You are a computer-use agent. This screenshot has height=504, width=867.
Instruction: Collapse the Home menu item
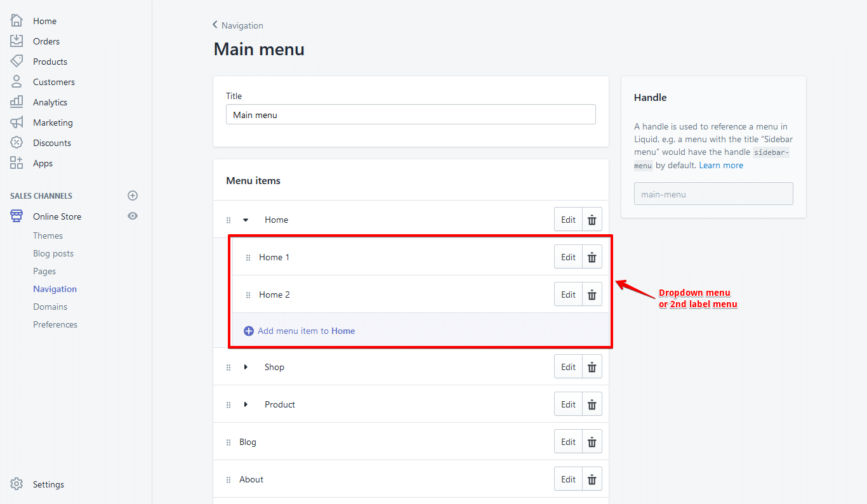point(246,219)
